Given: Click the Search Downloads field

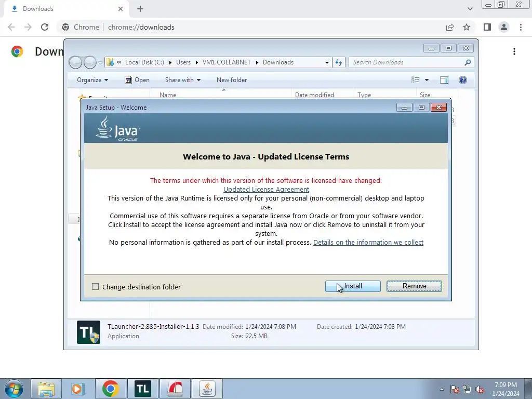Looking at the screenshot, I should (407, 62).
